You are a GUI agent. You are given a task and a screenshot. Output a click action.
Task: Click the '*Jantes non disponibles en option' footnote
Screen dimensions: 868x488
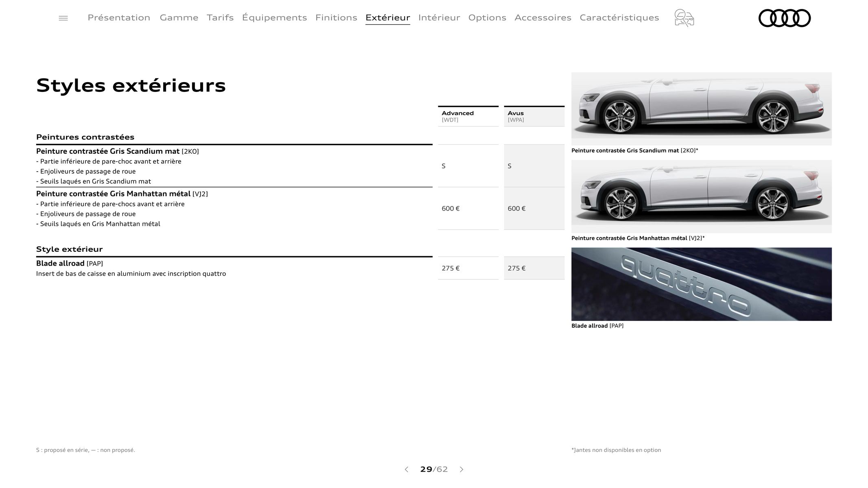pyautogui.click(x=616, y=450)
